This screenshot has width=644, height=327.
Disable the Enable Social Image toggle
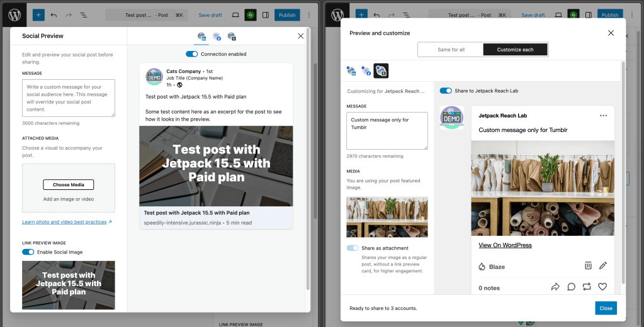28,252
